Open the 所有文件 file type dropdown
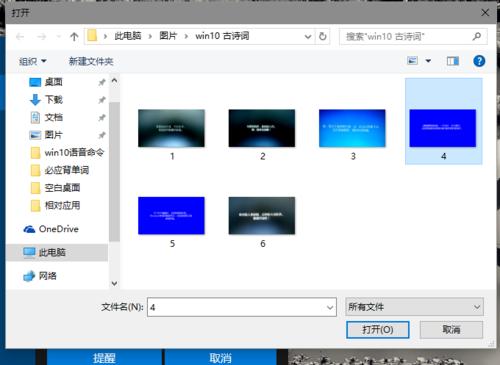Screen dimensions: 500x365 pos(414,307)
